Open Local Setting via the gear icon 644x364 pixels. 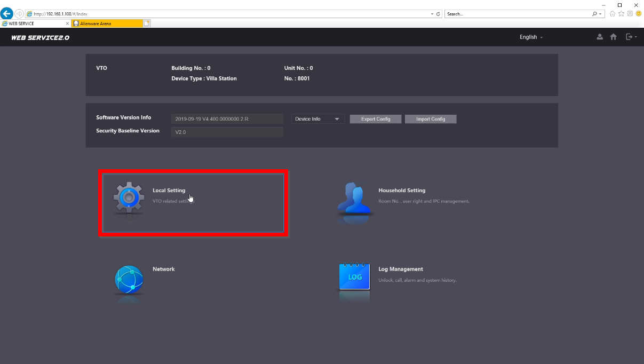(x=129, y=199)
